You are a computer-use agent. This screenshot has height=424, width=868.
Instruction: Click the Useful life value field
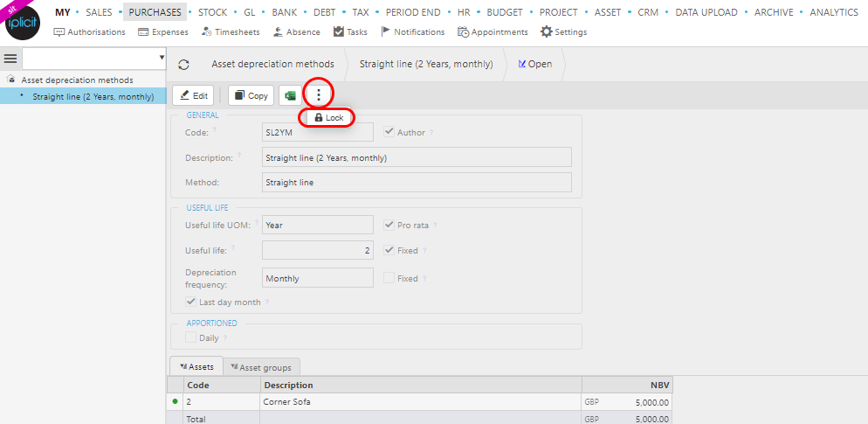pos(318,250)
